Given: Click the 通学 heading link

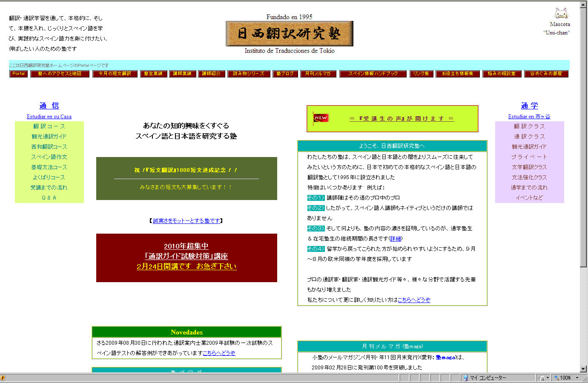Looking at the screenshot, I should pos(529,106).
